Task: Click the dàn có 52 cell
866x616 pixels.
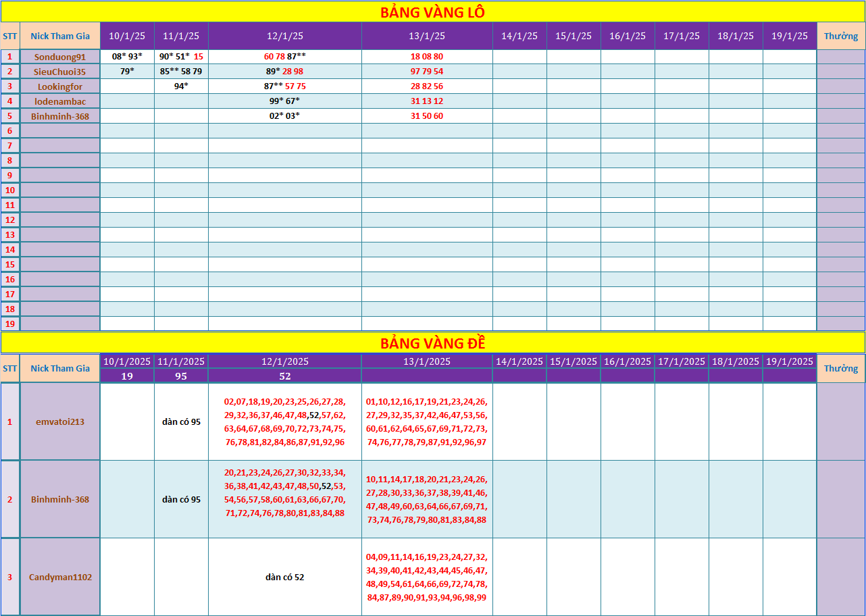Action: click(x=285, y=577)
